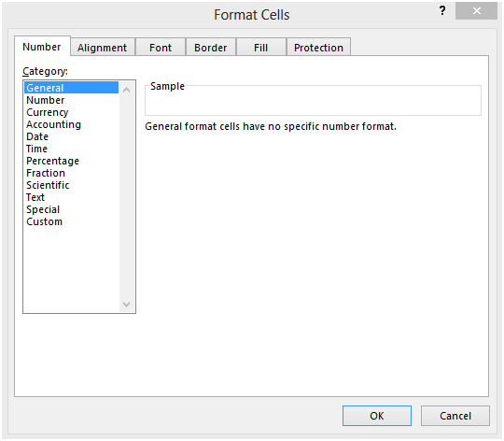
Task: Close the Format Cells dialog
Action: [x=476, y=11]
